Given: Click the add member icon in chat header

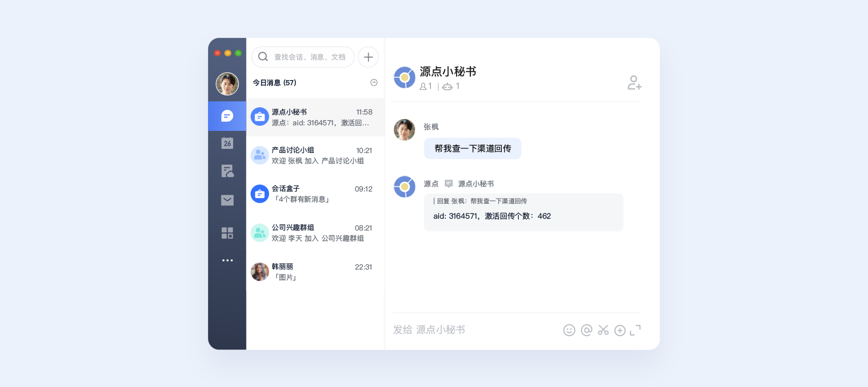Looking at the screenshot, I should pos(634,83).
